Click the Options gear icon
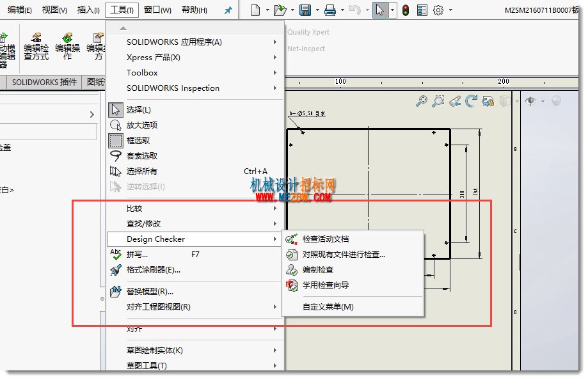The image size is (588, 380). pos(438,10)
